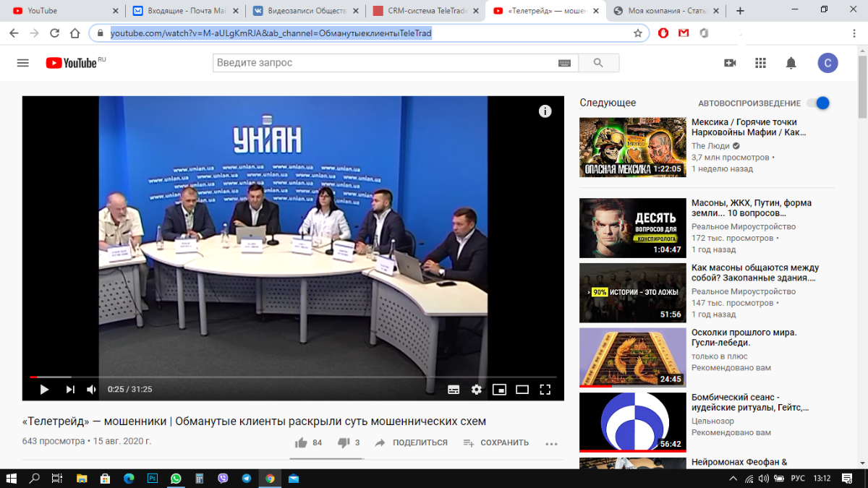
Task: Open the YouTube guide hamburger menu
Action: 22,63
